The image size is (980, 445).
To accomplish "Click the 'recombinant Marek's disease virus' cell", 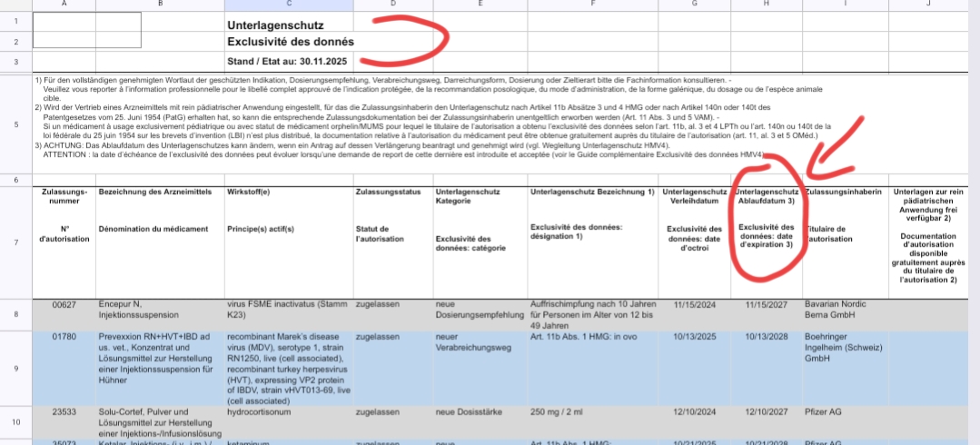I will 289,369.
